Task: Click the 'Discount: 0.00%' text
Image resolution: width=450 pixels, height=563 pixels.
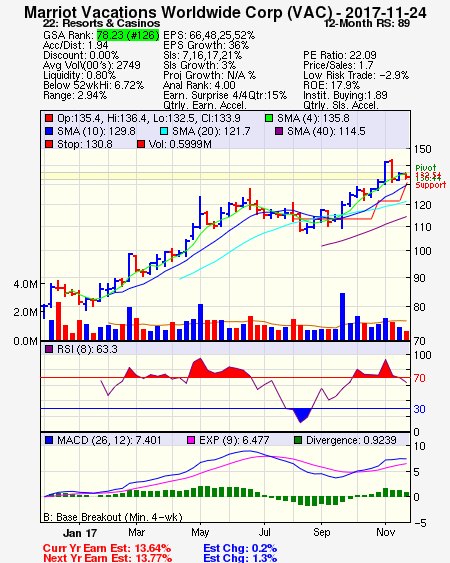Action: point(81,55)
